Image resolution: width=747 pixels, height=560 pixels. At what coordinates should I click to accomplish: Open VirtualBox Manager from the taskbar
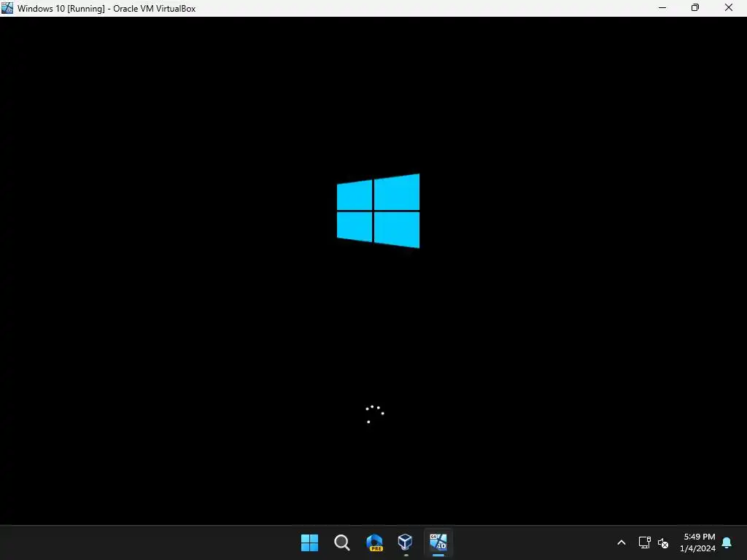[406, 542]
